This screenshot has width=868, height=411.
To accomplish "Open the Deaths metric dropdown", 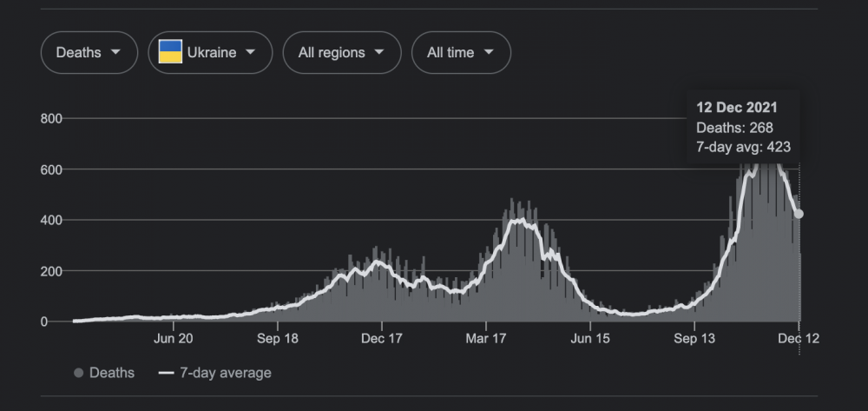I will click(x=89, y=53).
